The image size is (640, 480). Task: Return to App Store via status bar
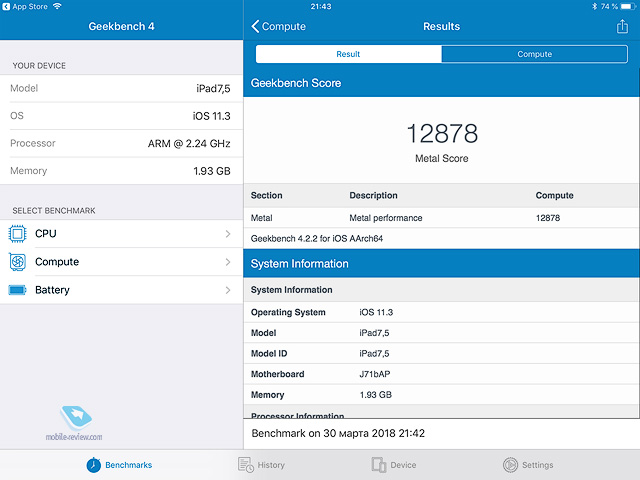pos(25,6)
